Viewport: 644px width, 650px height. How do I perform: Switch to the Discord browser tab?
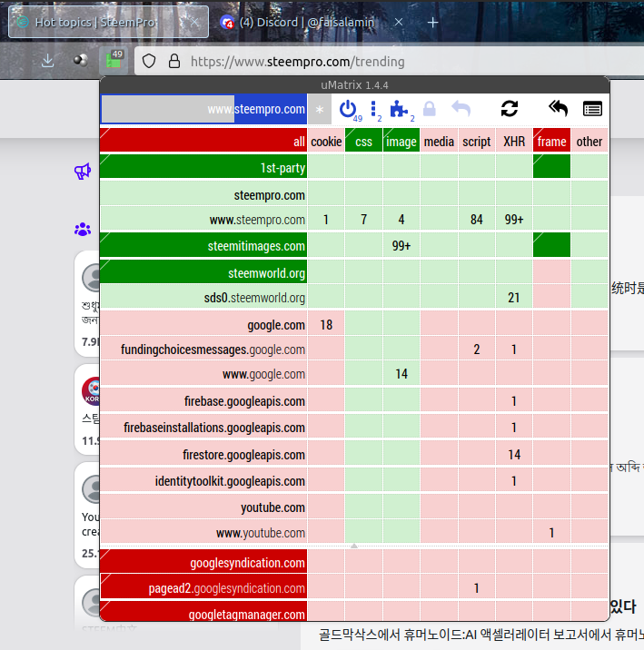[x=307, y=22]
